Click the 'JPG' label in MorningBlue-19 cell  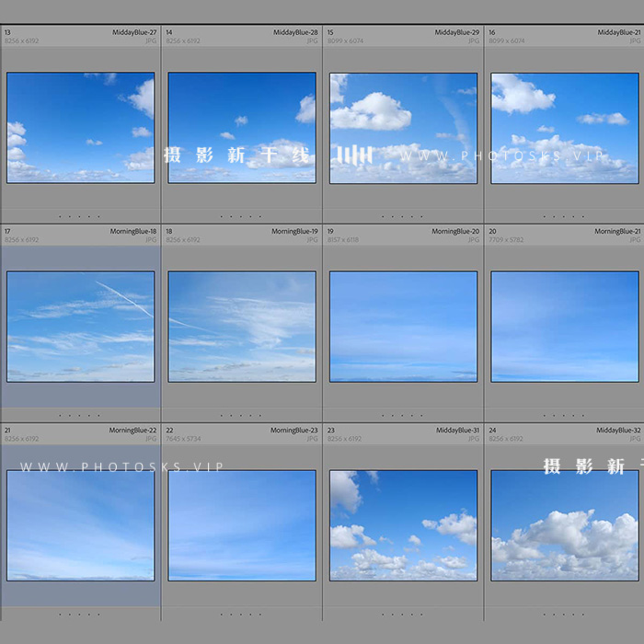pos(313,240)
